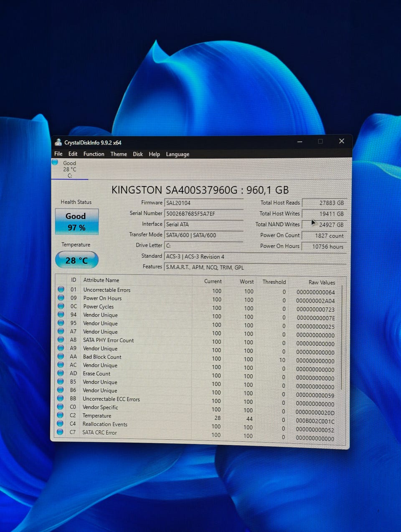Screen dimensions: 401x532
Task: Click the Standard field ACS-3
Action: pos(255,257)
